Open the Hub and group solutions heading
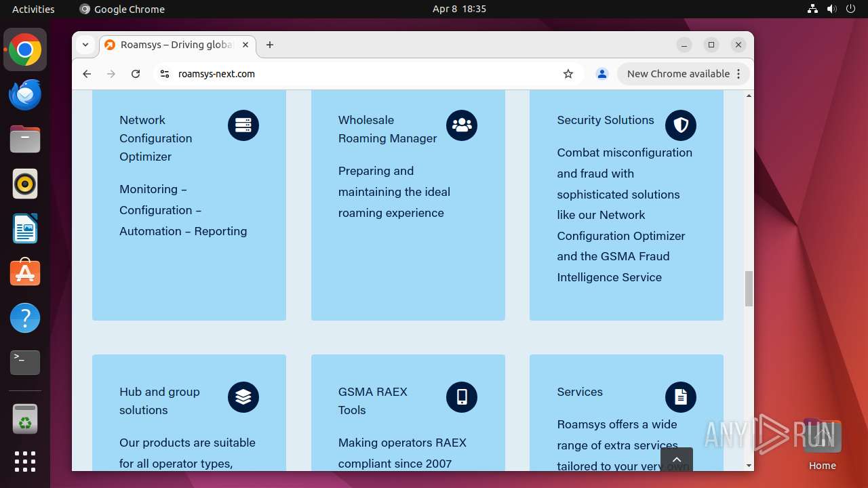This screenshot has width=868, height=488. click(159, 401)
